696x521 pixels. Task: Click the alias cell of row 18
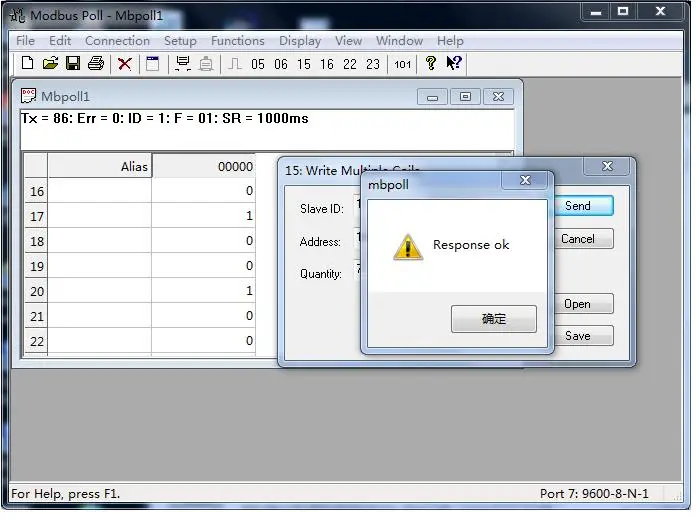tap(100, 241)
